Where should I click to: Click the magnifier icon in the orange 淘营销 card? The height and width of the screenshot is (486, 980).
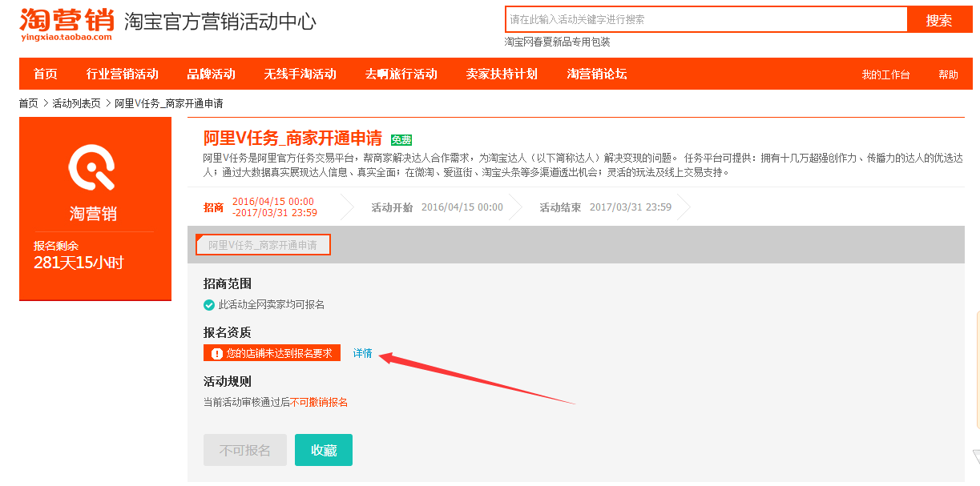[94, 167]
